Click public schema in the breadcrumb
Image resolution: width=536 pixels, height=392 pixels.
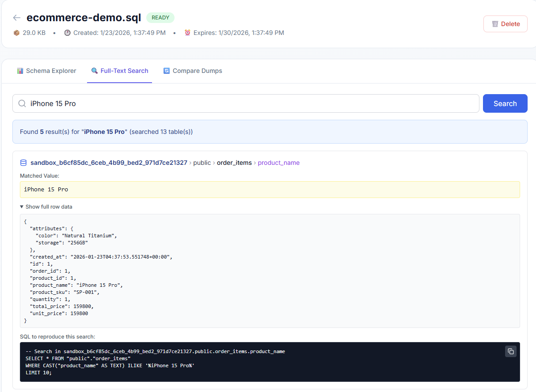click(x=202, y=163)
